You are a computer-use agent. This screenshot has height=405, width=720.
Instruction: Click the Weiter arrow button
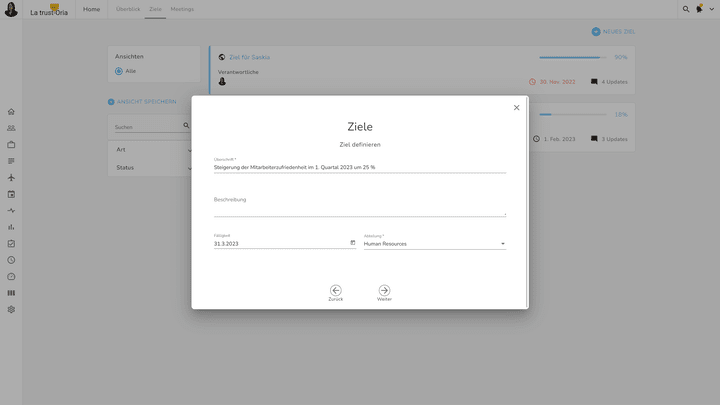(x=384, y=291)
